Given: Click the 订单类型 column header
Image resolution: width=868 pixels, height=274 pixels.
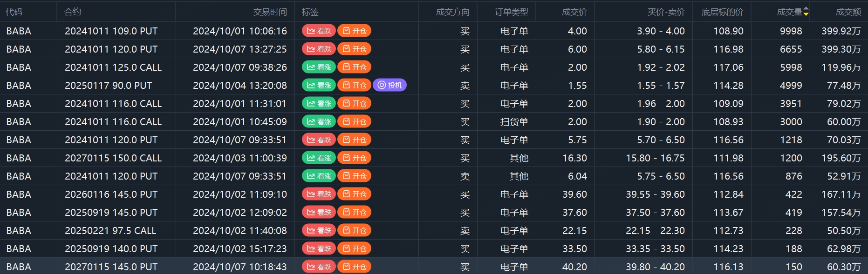Looking at the screenshot, I should (511, 12).
